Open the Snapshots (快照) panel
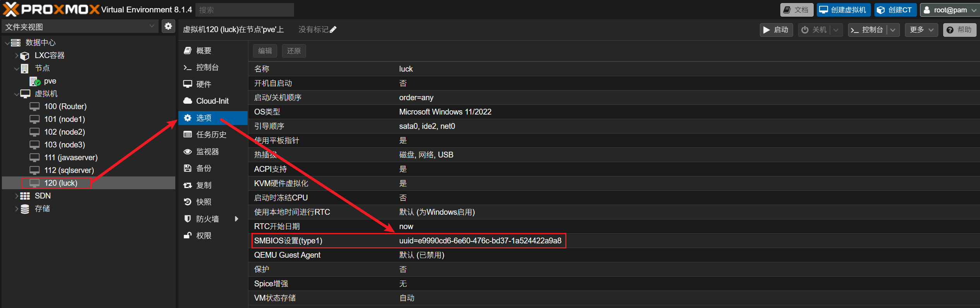 pyautogui.click(x=204, y=202)
